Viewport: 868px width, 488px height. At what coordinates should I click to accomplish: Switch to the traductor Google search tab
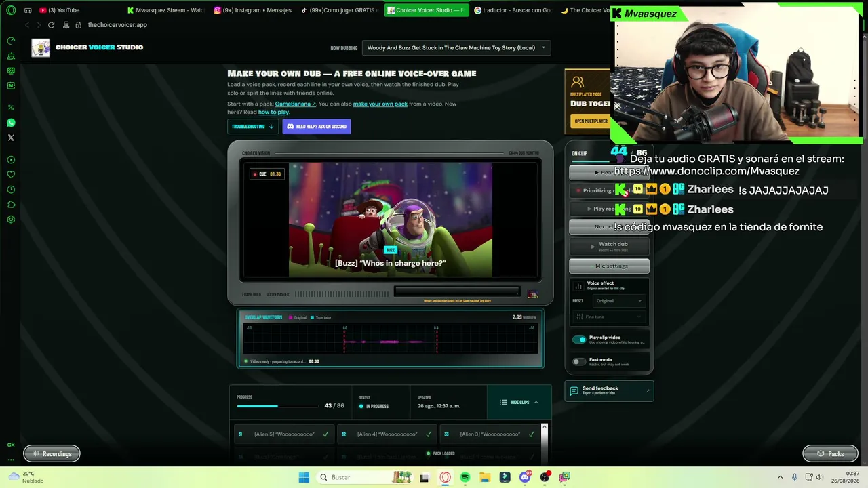coord(513,10)
